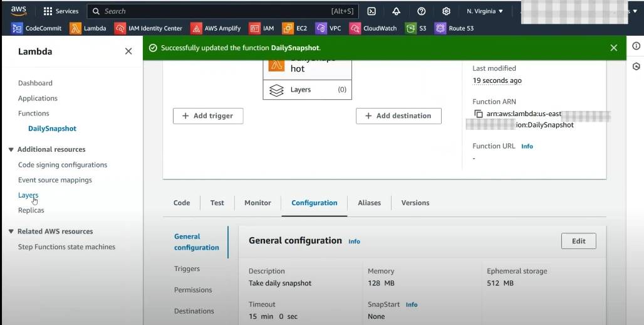Open the CodeCommit shortcut in favorites bar
The image size is (644, 325).
pyautogui.click(x=36, y=28)
